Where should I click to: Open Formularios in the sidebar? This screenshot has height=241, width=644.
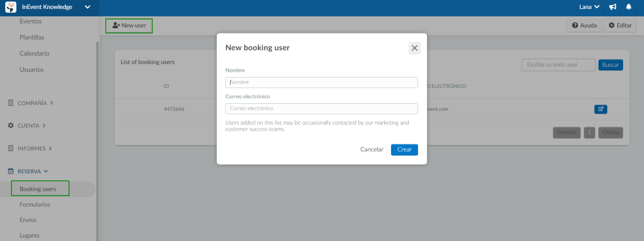coord(35,204)
